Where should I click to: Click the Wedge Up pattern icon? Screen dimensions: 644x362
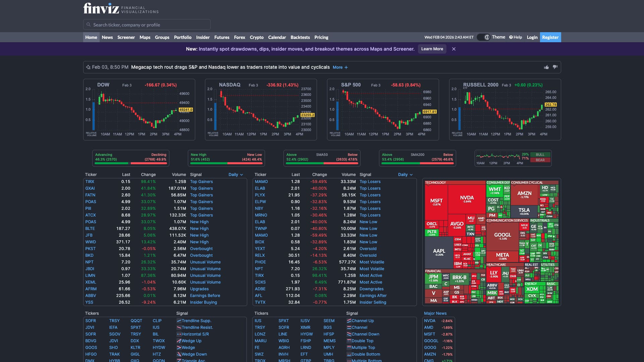(x=179, y=341)
